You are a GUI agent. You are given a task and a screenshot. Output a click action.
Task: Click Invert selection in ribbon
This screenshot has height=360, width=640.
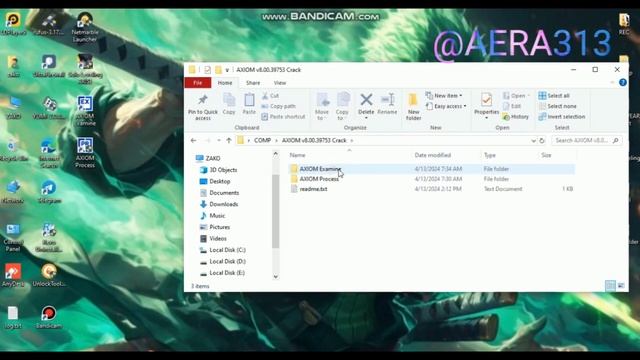pyautogui.click(x=562, y=117)
